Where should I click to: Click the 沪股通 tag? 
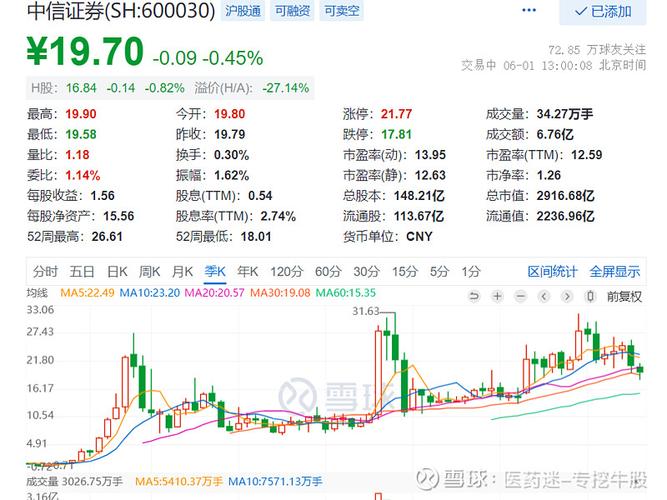243,11
